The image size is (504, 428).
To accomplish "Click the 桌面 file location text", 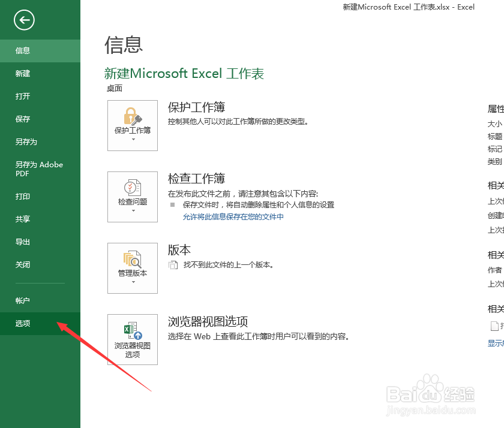I will [x=115, y=88].
